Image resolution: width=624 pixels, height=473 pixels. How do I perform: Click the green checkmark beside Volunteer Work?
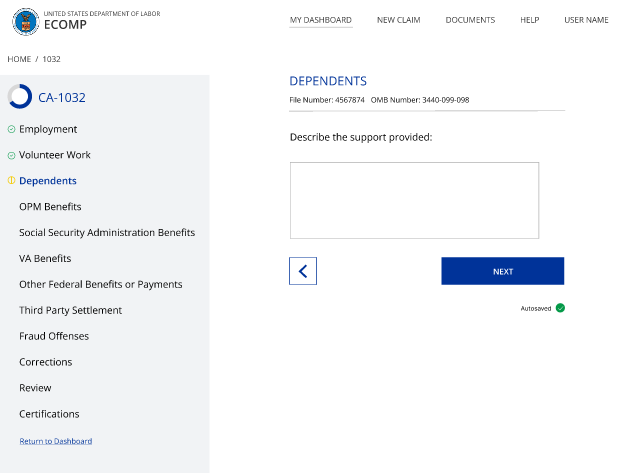12,156
